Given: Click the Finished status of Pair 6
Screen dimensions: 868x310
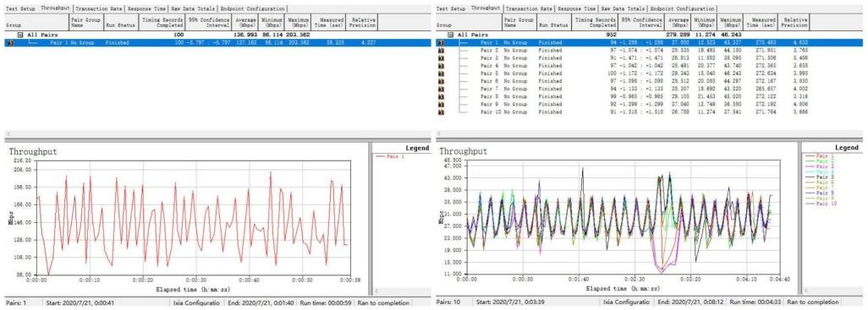Looking at the screenshot, I should (x=549, y=81).
